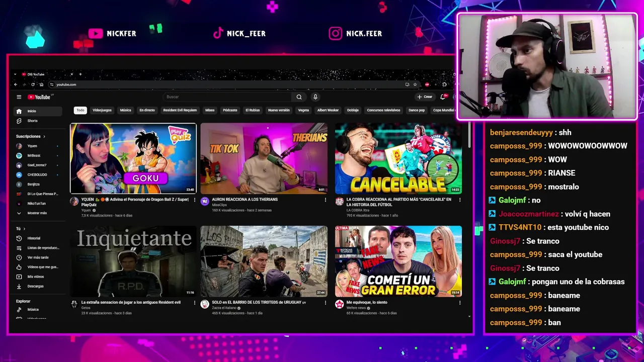Image resolution: width=644 pixels, height=362 pixels.
Task: Select the En directo filter chip
Action: [147, 110]
